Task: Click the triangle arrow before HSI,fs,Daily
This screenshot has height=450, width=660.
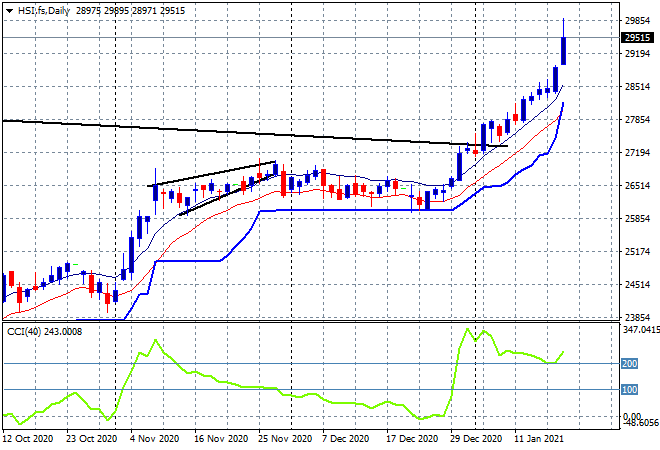Action: click(x=9, y=11)
